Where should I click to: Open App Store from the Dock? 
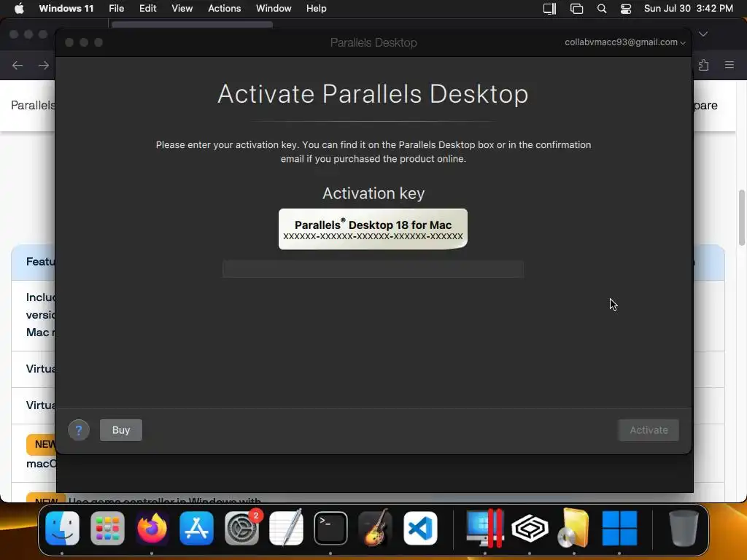pos(197,528)
